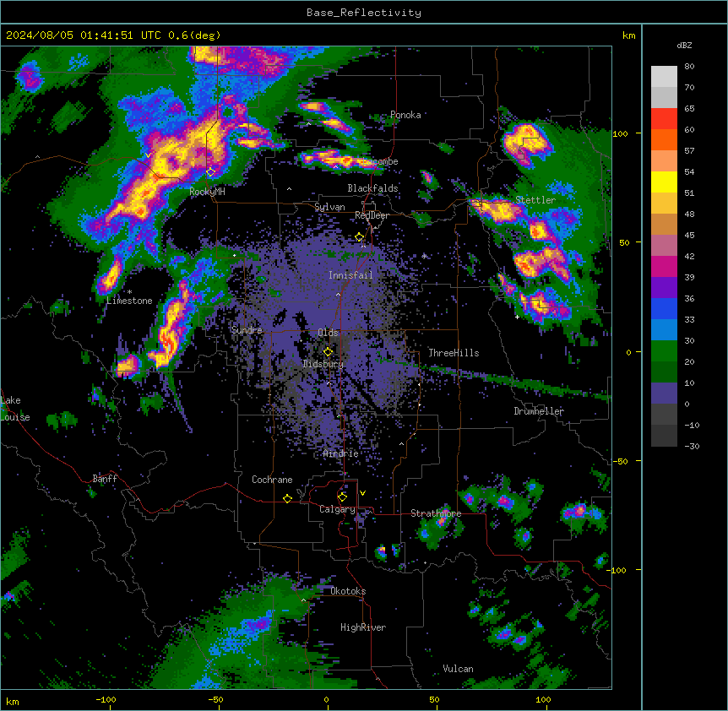Click the 50 tick on the right axis
This screenshot has height=711, width=728.
tap(624, 242)
